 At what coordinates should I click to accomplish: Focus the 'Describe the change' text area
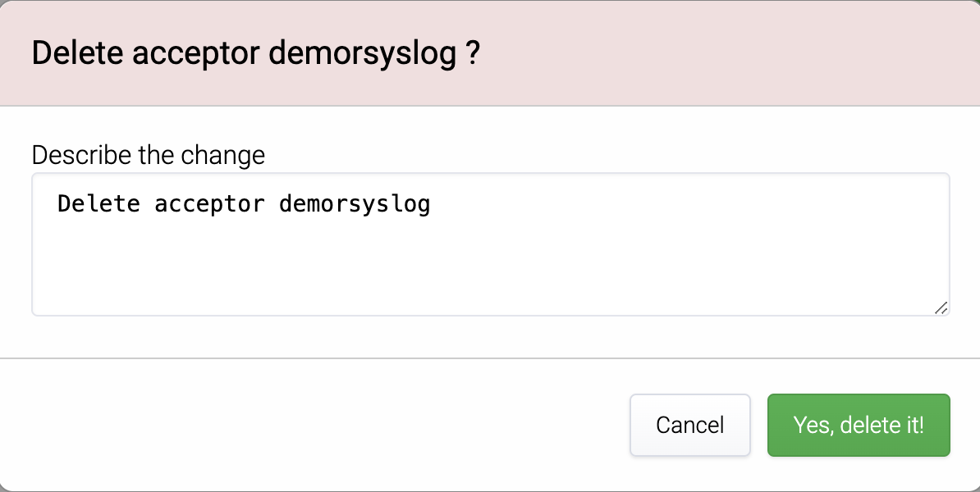[x=490, y=244]
